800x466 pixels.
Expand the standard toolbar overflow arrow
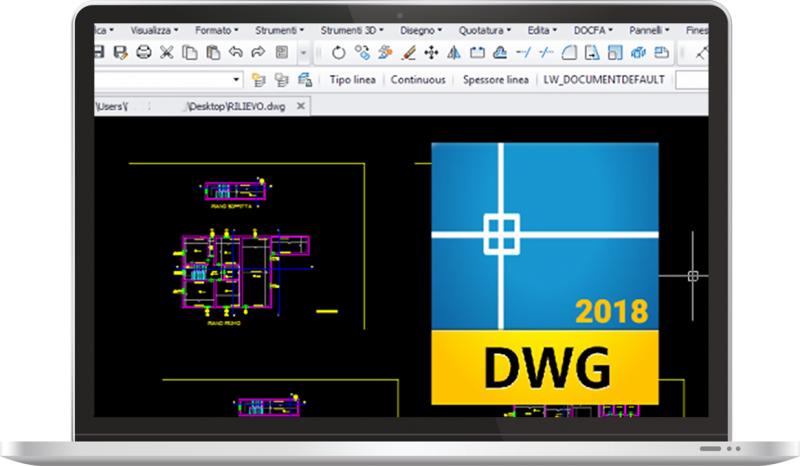click(x=304, y=53)
